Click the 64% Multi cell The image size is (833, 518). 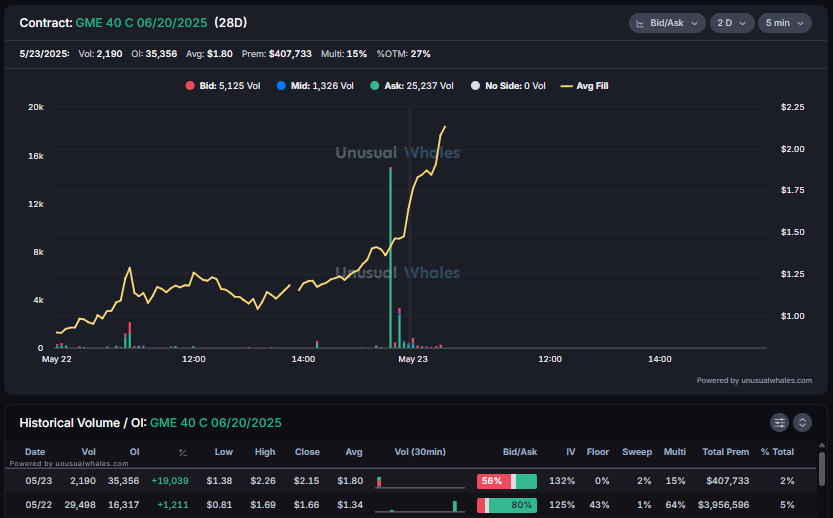click(676, 505)
